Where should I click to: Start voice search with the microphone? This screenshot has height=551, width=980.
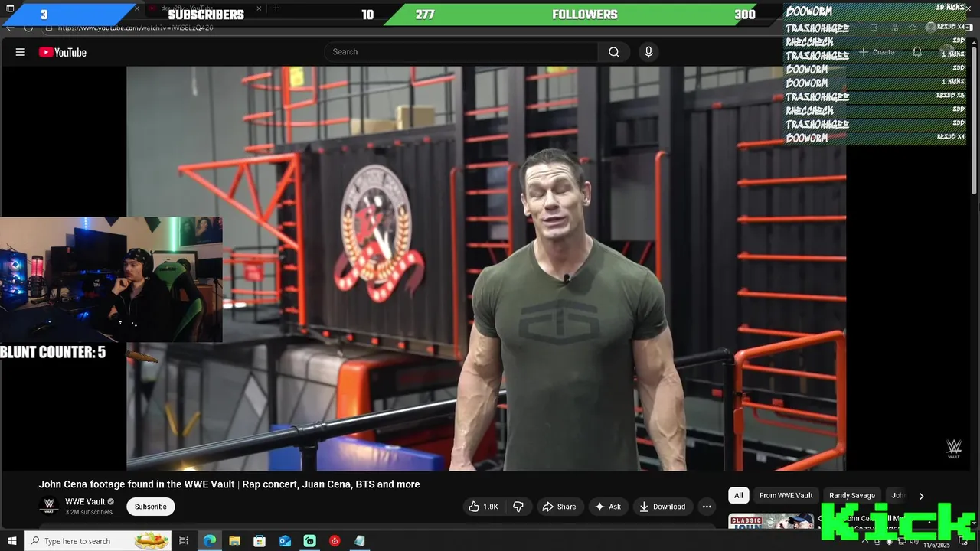coord(648,52)
